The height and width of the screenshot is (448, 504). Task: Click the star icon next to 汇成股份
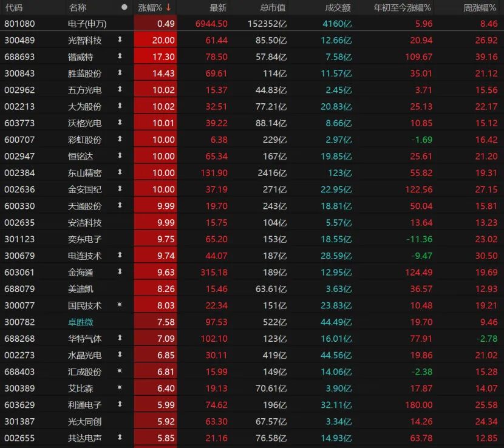coord(120,371)
